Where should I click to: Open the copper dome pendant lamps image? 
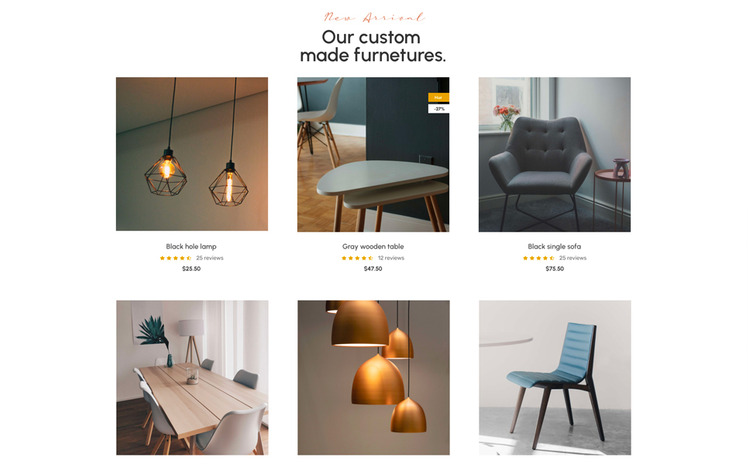click(x=374, y=377)
